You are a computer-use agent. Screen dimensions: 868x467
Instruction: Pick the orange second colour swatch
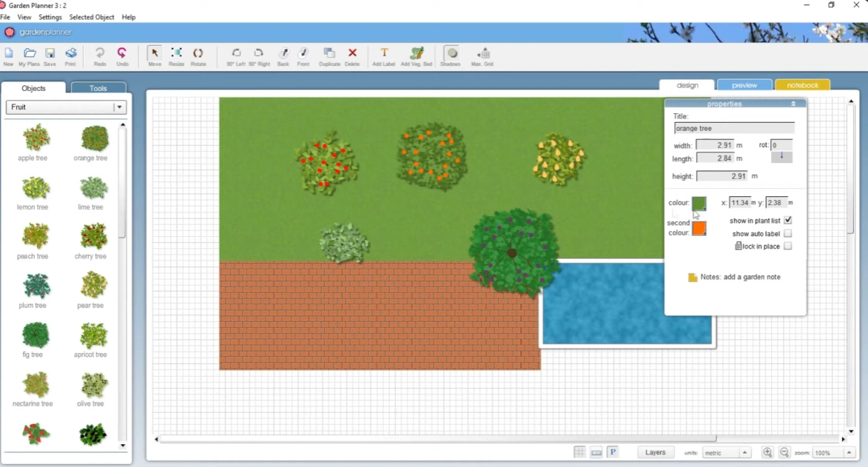[x=699, y=228]
